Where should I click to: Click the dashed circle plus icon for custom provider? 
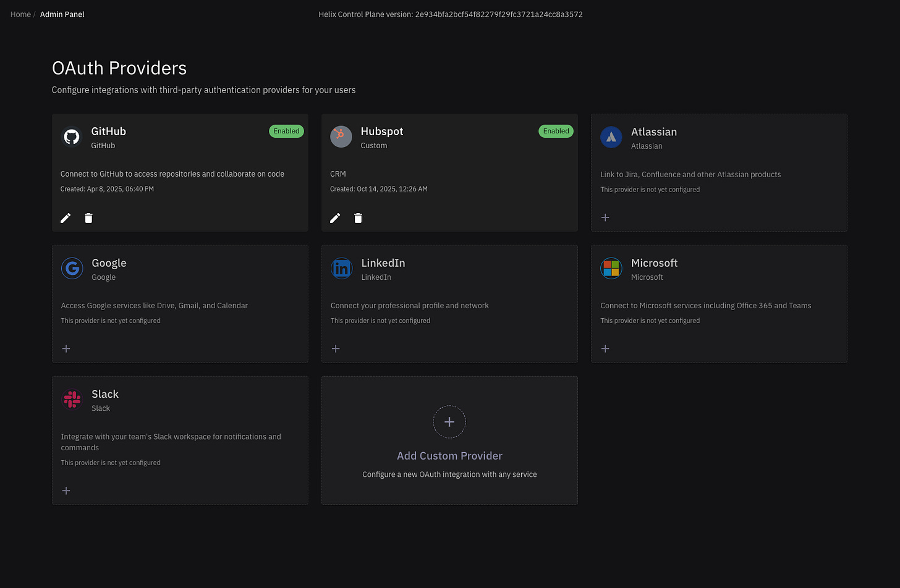tap(449, 422)
